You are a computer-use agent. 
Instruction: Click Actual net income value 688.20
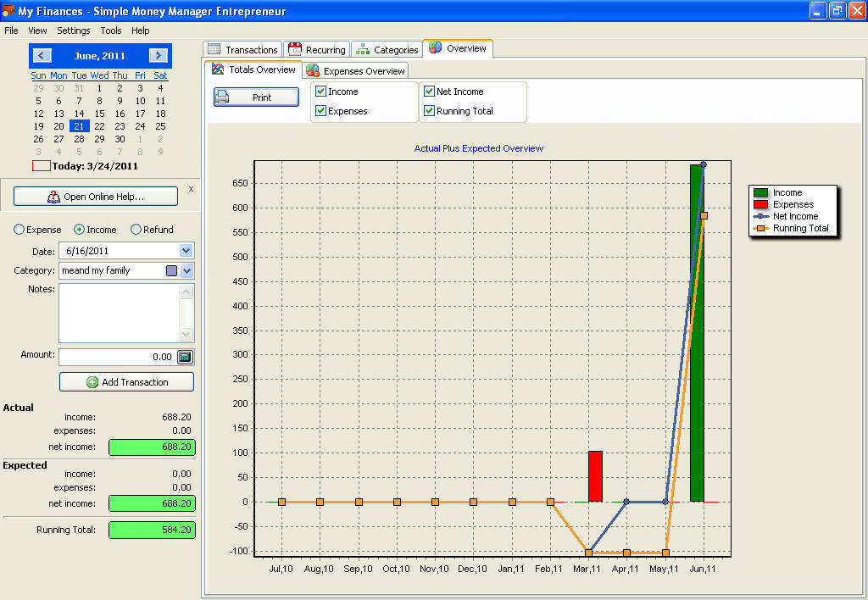click(153, 447)
